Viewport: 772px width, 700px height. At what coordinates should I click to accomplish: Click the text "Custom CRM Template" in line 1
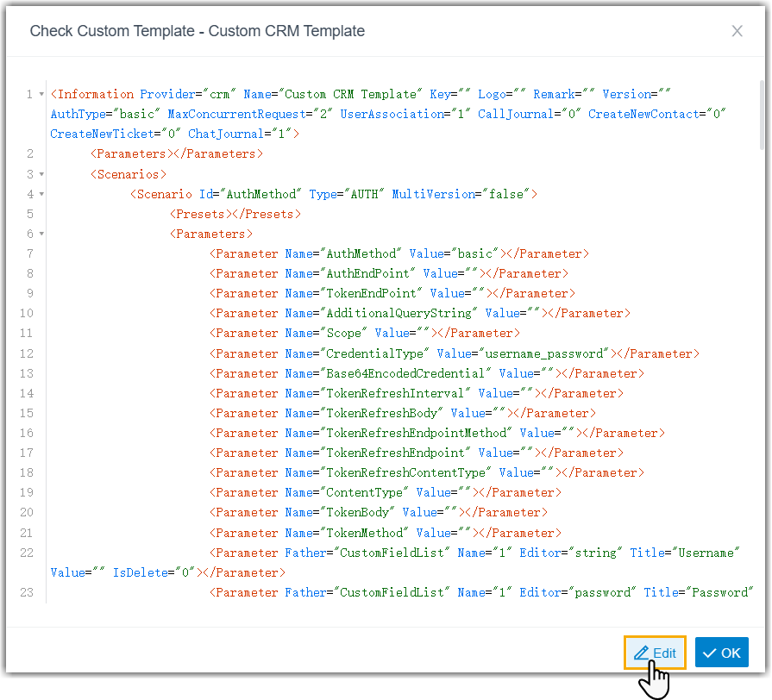350,94
